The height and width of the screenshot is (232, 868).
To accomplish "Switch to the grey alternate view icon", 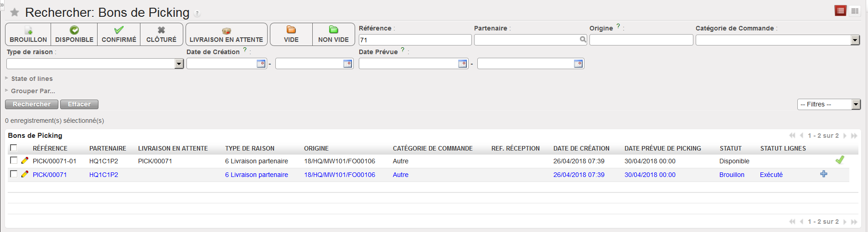I will [855, 11].
